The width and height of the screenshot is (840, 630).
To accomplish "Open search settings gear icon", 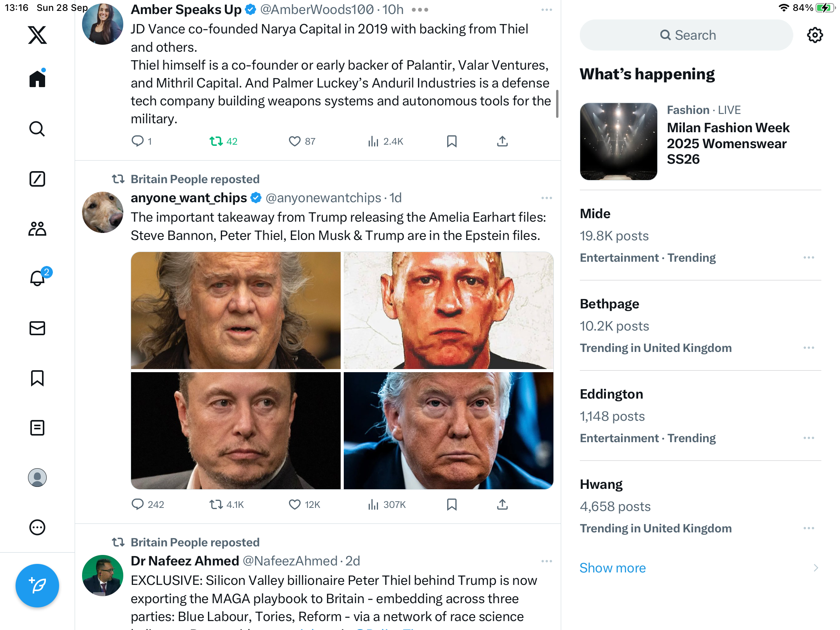I will pos(815,35).
